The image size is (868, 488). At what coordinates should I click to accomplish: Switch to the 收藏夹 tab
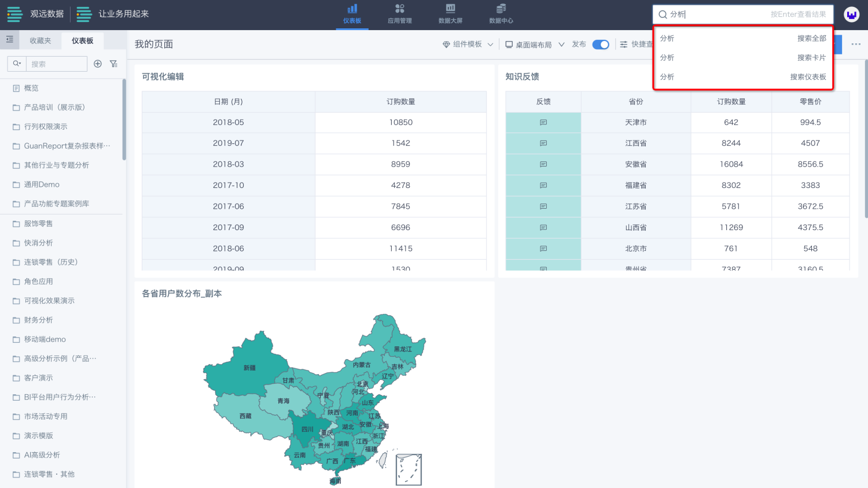[41, 40]
